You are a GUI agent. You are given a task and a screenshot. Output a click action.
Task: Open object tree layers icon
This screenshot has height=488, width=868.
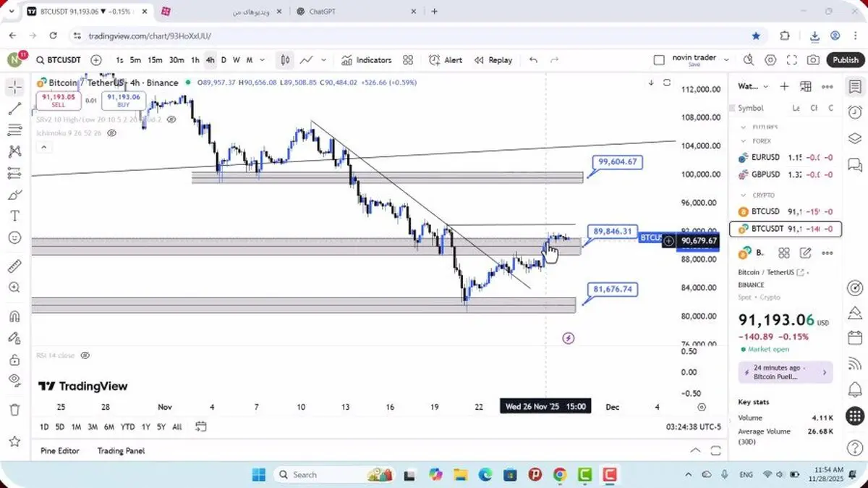click(x=855, y=139)
